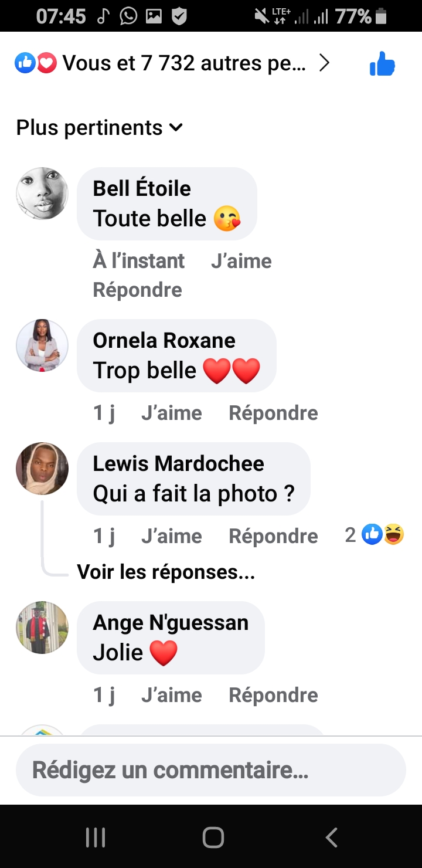Image resolution: width=422 pixels, height=868 pixels.
Task: Like Bell Étoile's comment
Action: pos(241,261)
